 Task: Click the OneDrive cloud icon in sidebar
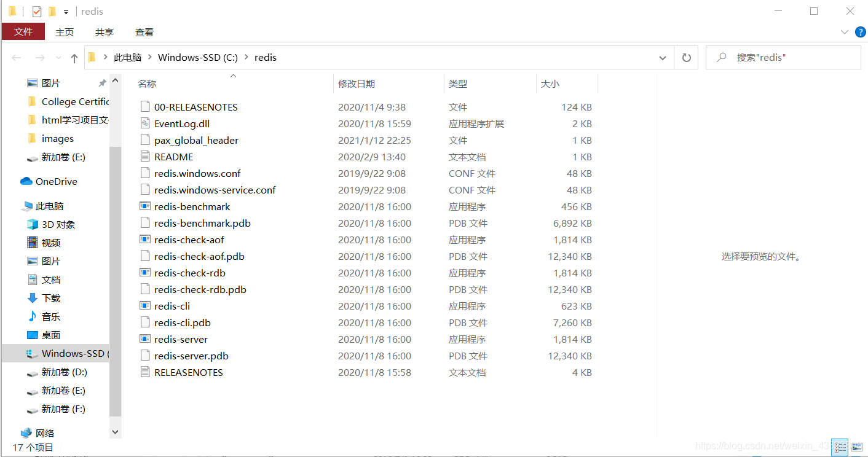[26, 181]
